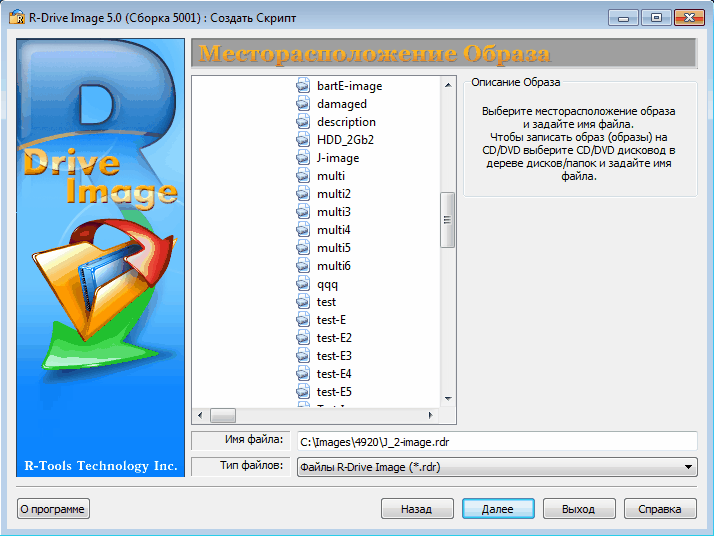Open Справка help button
714x536 pixels.
click(660, 509)
